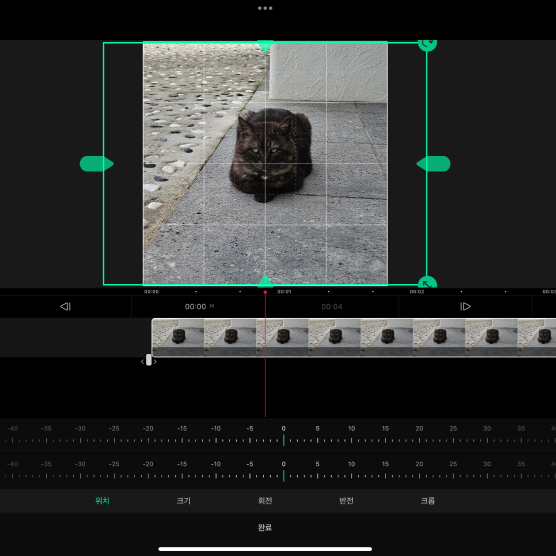
Task: Select the 위치 position tab
Action: [102, 501]
